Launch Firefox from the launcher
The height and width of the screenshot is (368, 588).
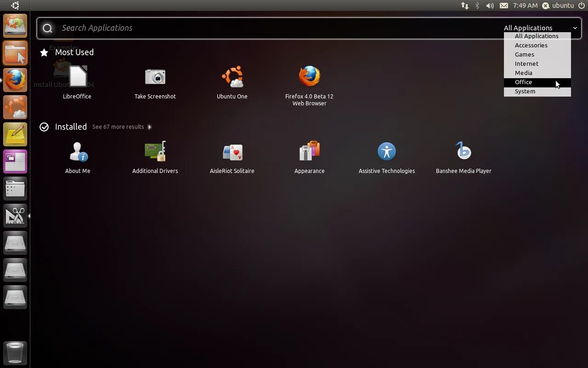click(x=15, y=80)
